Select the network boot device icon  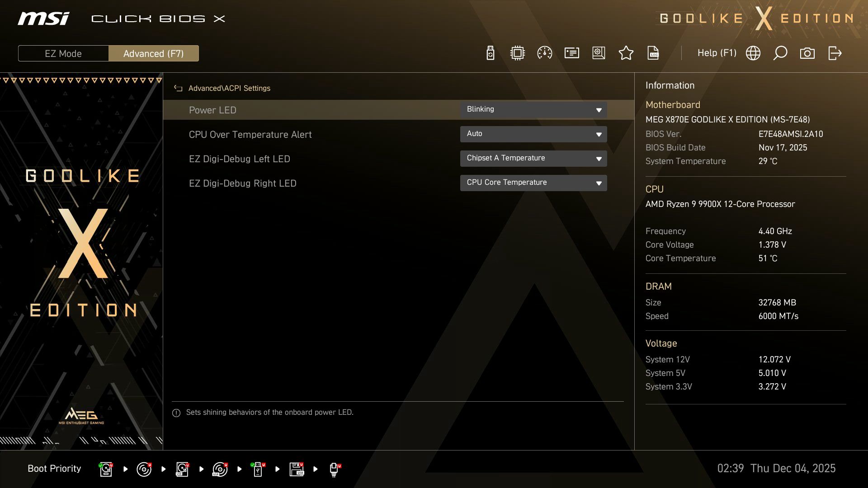(x=335, y=469)
